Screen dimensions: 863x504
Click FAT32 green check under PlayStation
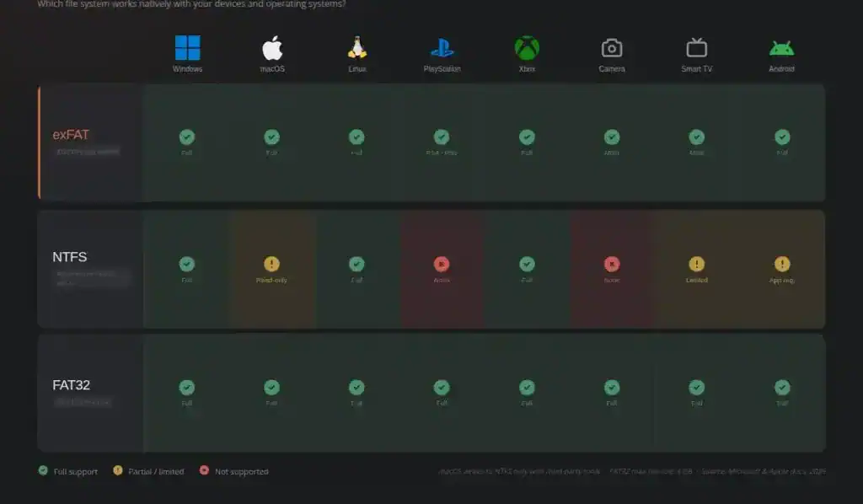(442, 388)
